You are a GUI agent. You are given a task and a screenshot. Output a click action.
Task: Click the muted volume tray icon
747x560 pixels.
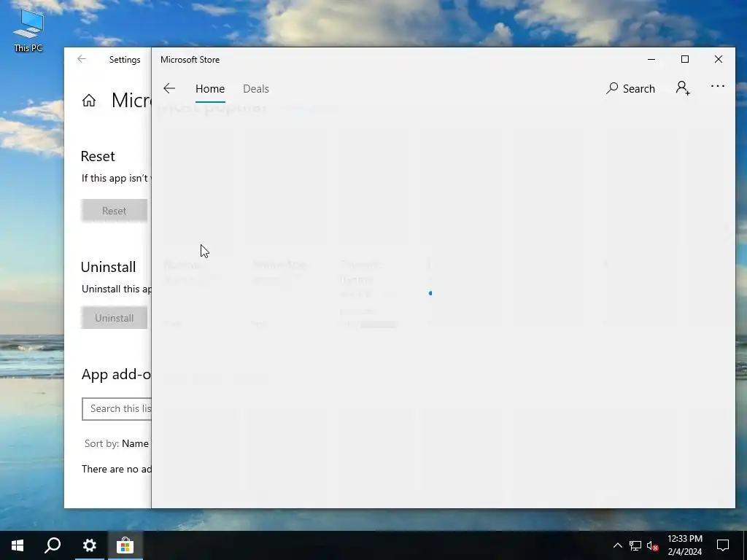point(653,545)
